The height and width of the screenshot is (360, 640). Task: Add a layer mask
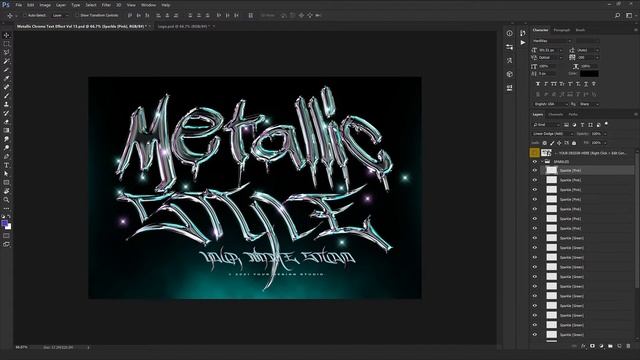(x=592, y=346)
